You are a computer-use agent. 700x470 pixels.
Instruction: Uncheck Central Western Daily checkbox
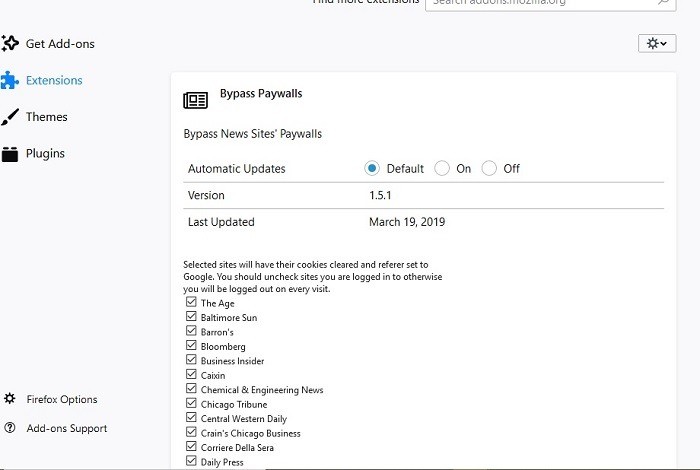point(191,417)
